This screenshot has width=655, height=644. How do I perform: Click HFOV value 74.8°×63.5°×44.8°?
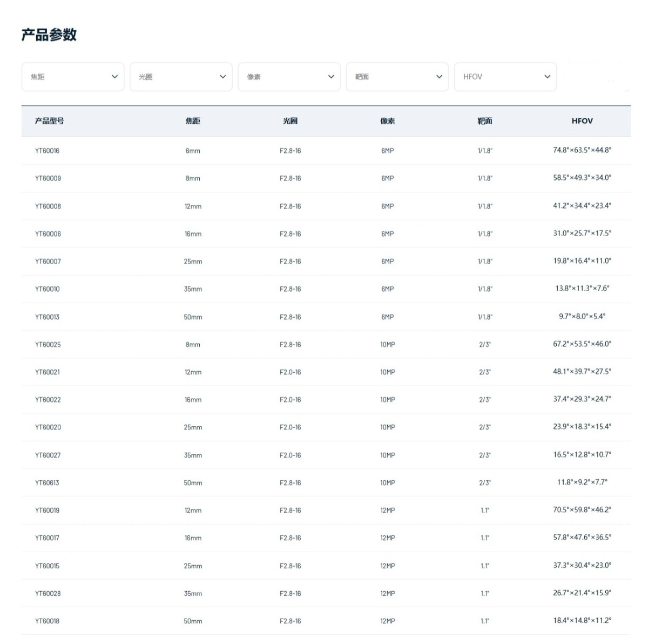[582, 150]
